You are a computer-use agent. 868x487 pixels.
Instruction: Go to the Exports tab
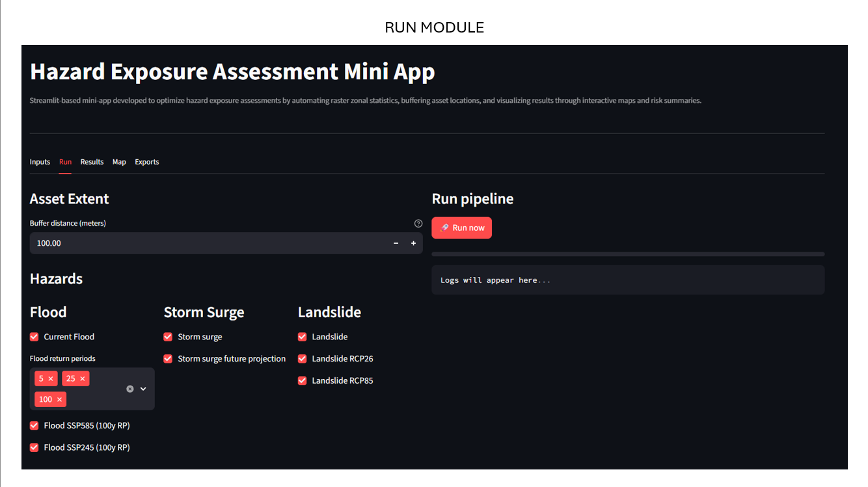pyautogui.click(x=146, y=162)
